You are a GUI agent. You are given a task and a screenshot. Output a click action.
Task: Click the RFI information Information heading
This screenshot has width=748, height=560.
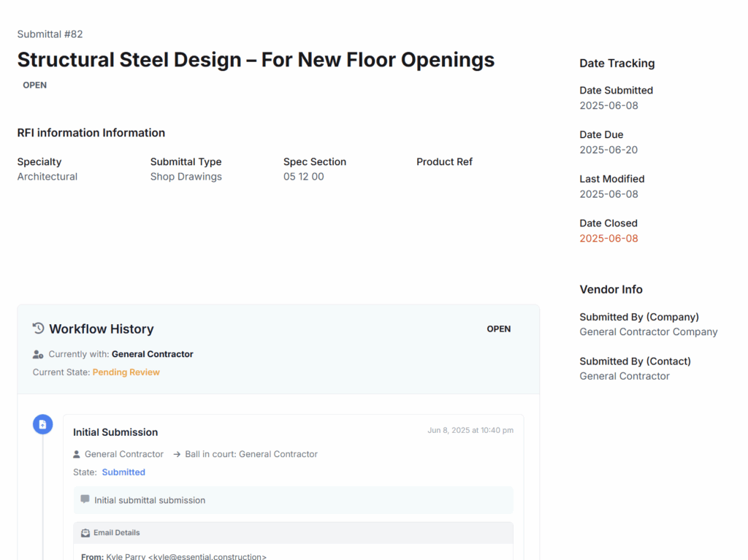click(91, 133)
